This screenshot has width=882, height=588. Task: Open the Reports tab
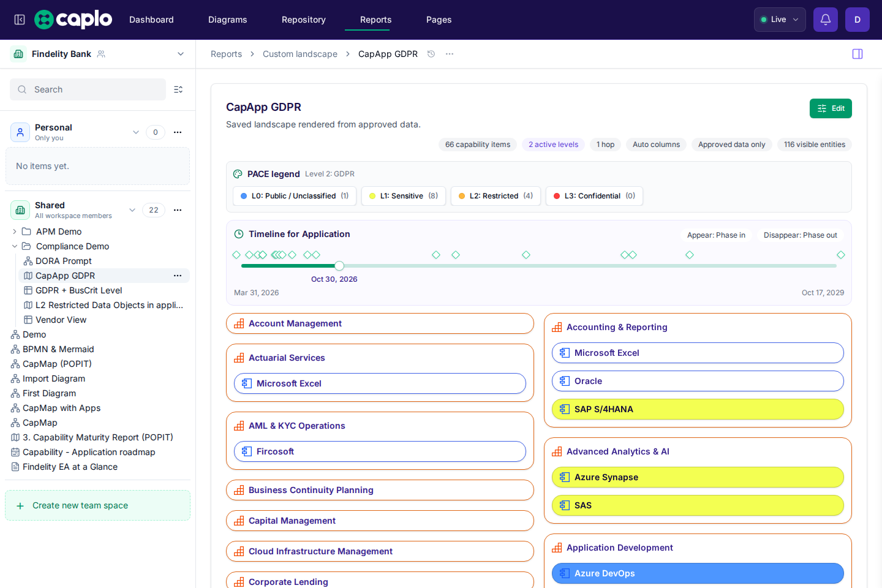(x=376, y=20)
